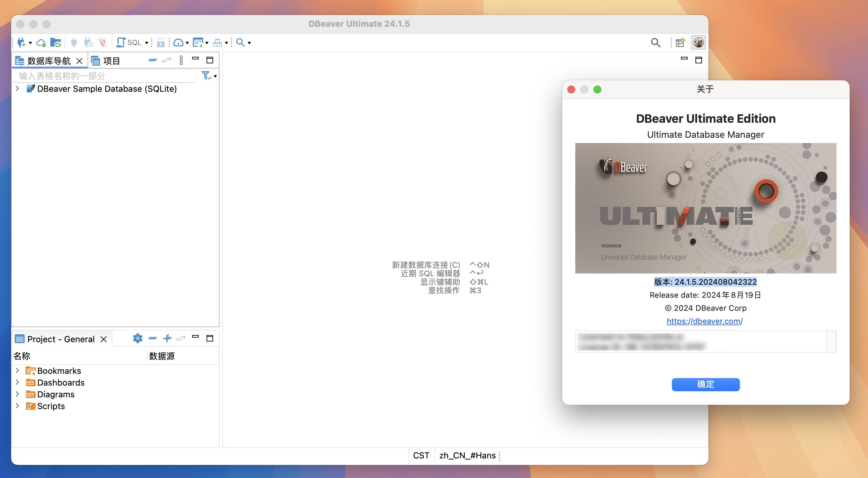
Task: Expand the SQL dropdown arrow
Action: (147, 43)
